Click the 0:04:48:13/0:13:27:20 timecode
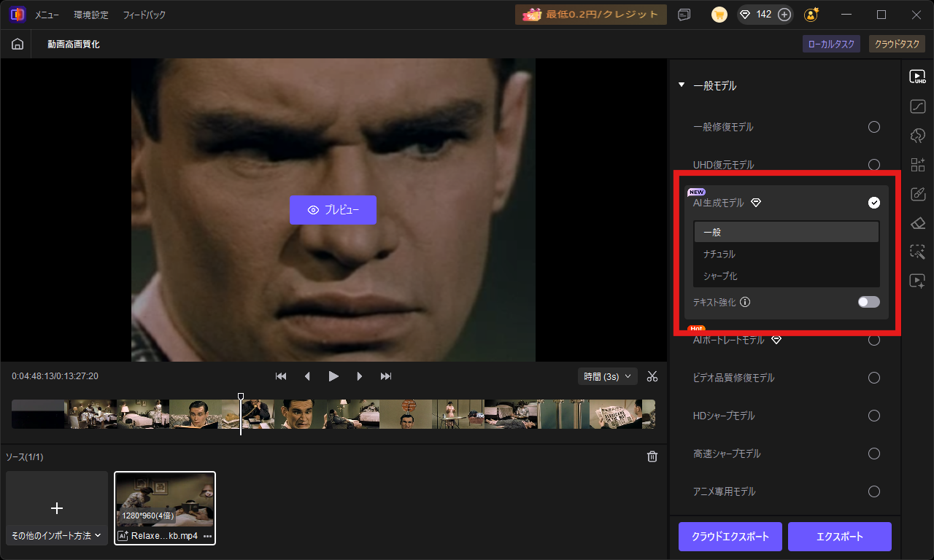934x560 pixels. 55,376
